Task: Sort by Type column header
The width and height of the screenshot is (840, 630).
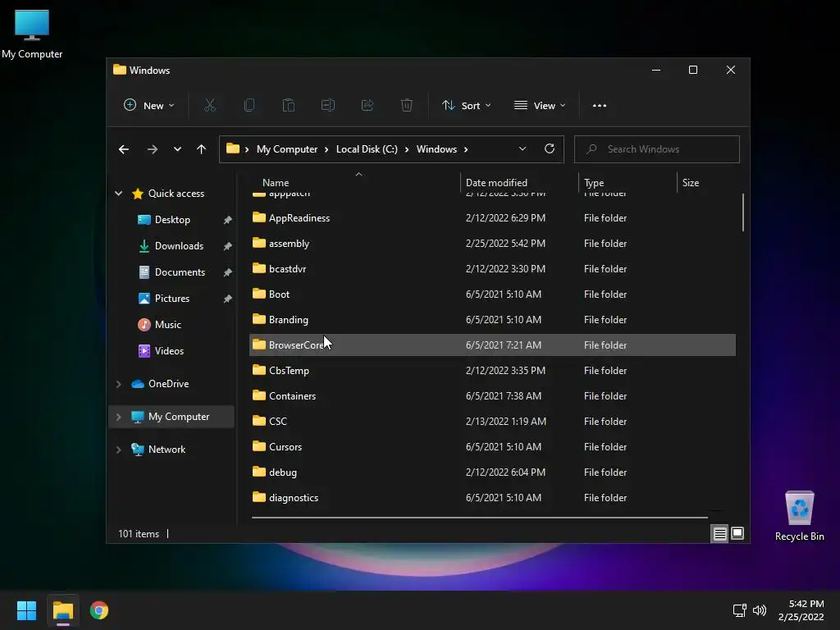Action: coord(628,183)
